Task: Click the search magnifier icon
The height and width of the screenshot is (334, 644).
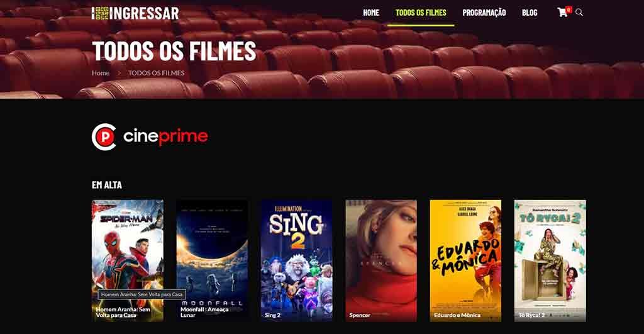Action: pos(579,13)
